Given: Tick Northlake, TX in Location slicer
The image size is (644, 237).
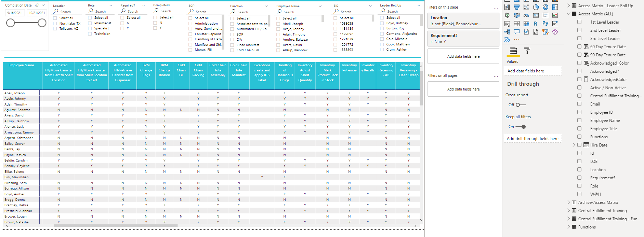Looking at the screenshot, I should [x=55, y=24].
